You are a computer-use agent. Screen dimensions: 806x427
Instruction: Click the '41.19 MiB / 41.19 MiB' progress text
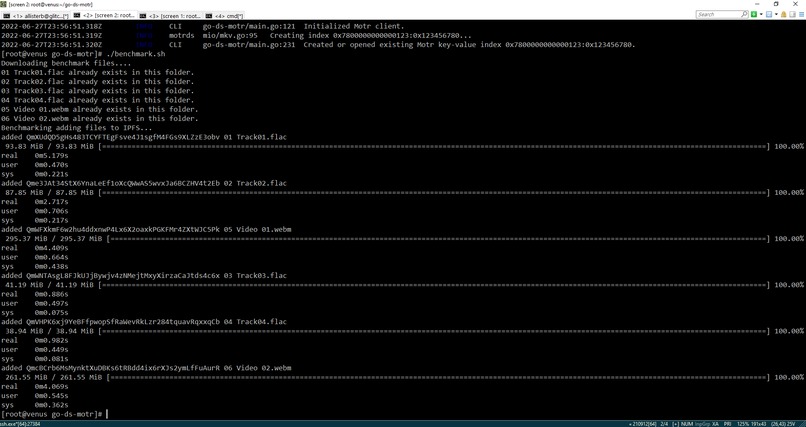[50, 285]
